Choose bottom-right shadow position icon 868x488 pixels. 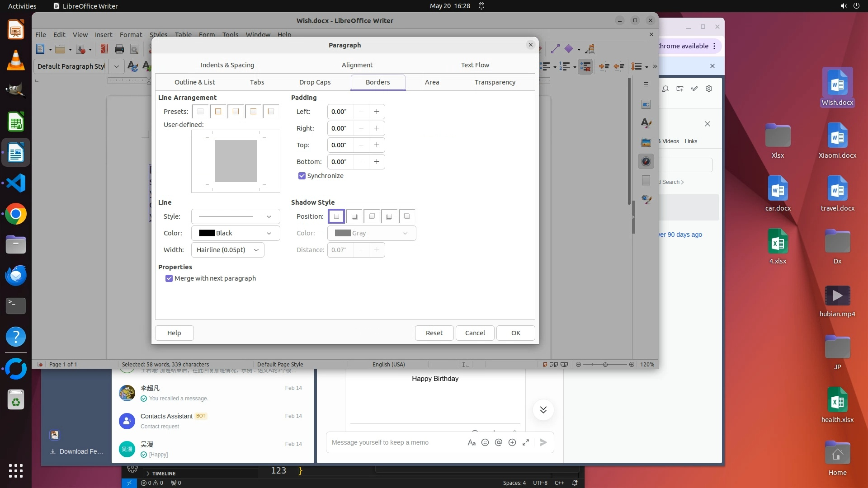[x=354, y=216]
